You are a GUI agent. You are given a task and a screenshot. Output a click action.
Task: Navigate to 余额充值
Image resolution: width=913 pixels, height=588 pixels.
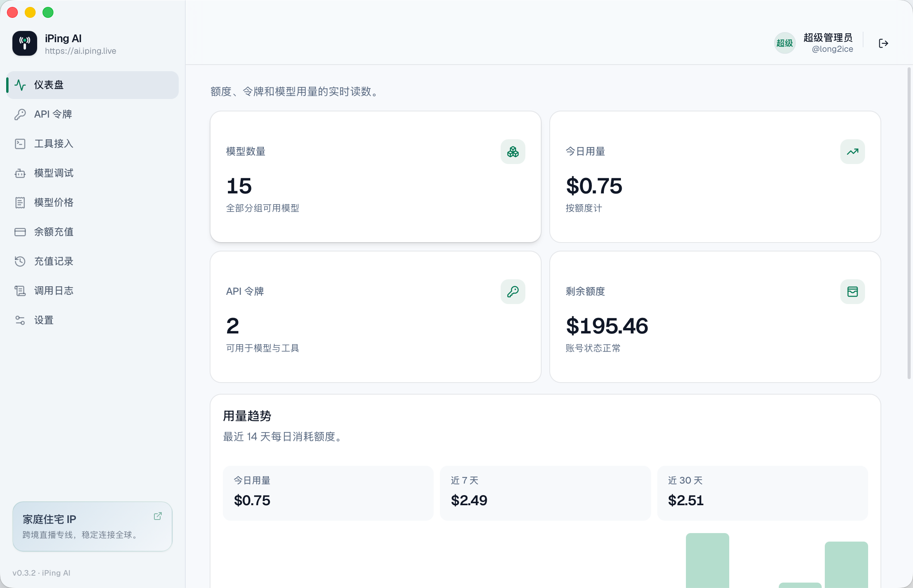tap(92, 232)
